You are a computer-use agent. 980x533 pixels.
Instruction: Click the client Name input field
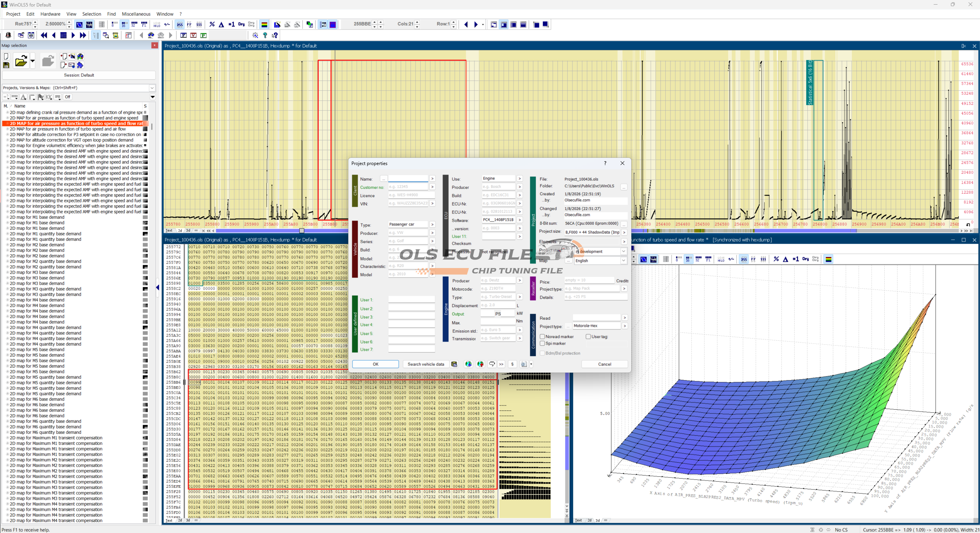click(x=408, y=179)
